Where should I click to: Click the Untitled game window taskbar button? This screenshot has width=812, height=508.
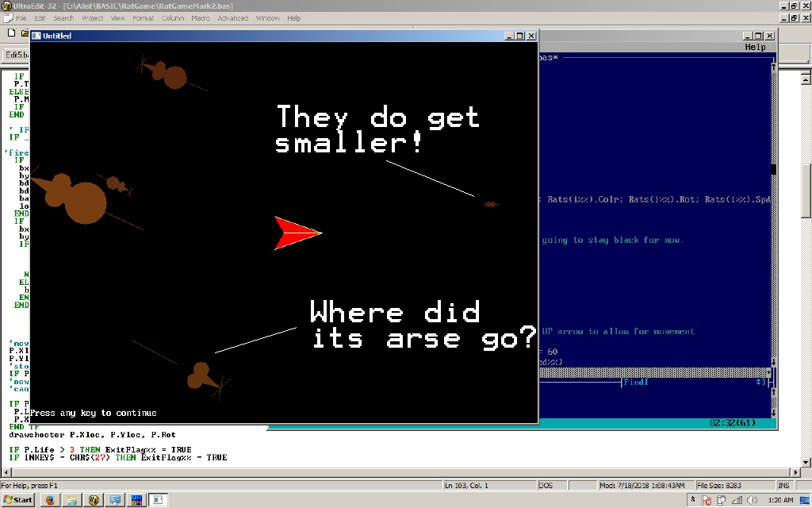[x=159, y=500]
